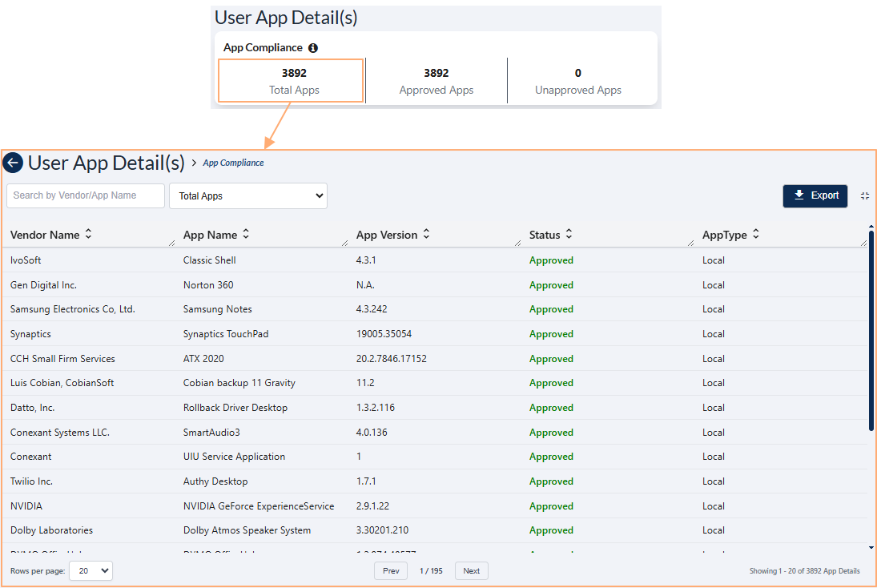Screen dimensions: 877x588
Task: Click the Export button
Action: pyautogui.click(x=815, y=195)
